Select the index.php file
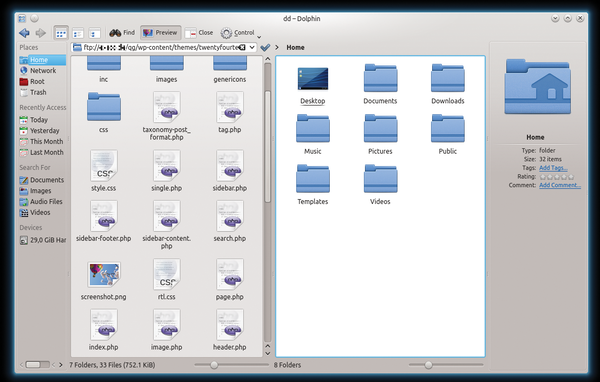The width and height of the screenshot is (600, 382). pos(104,330)
